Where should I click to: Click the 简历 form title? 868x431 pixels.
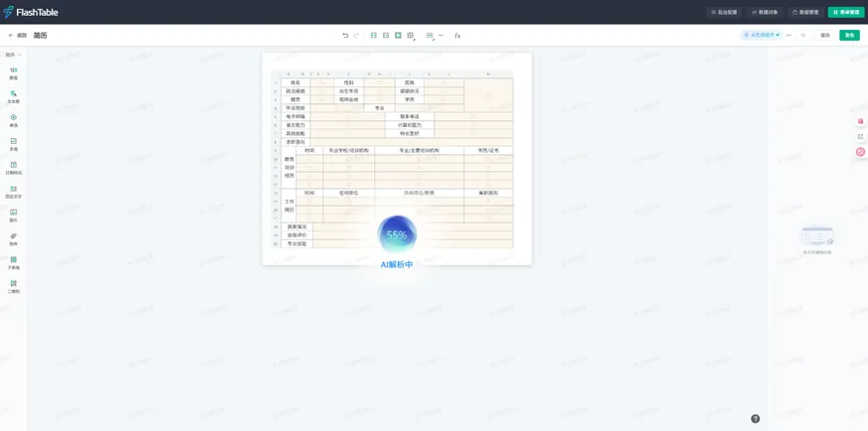click(40, 35)
